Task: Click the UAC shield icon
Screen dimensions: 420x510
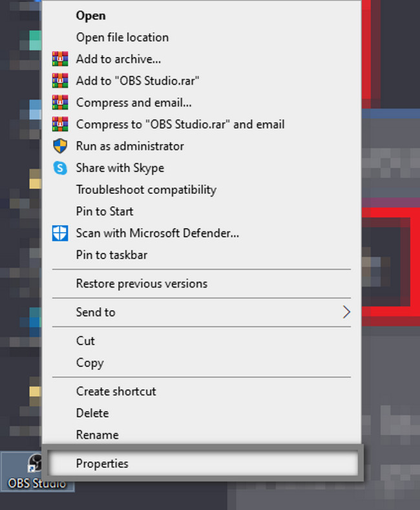Action: 60,146
